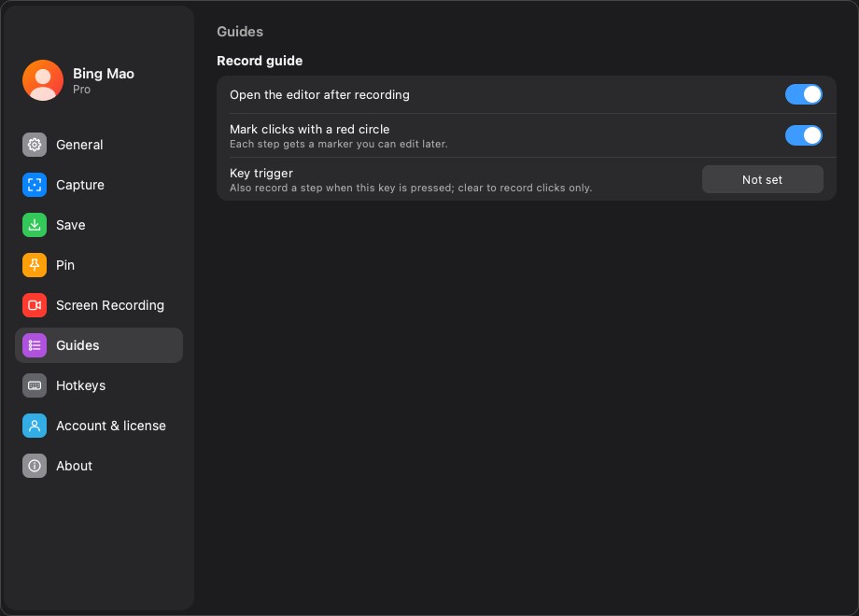This screenshot has height=616, width=859.
Task: Select the Pin label in sidebar
Action: [65, 265]
